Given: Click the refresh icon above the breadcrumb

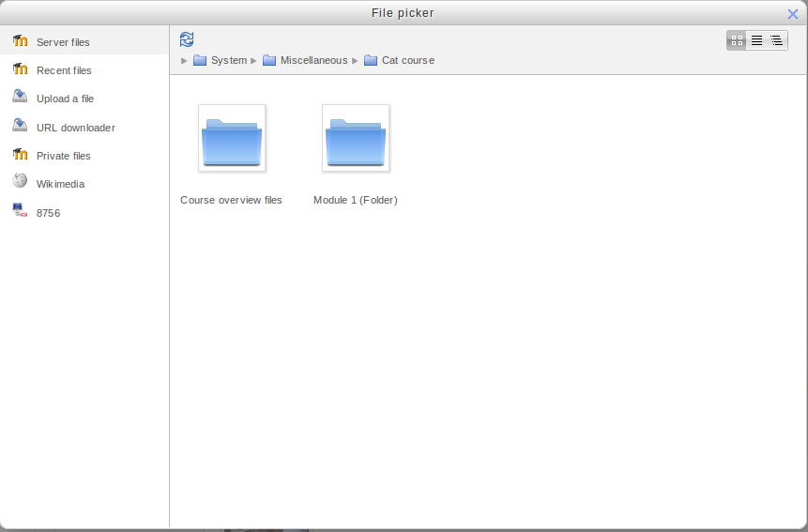Looking at the screenshot, I should 187,39.
